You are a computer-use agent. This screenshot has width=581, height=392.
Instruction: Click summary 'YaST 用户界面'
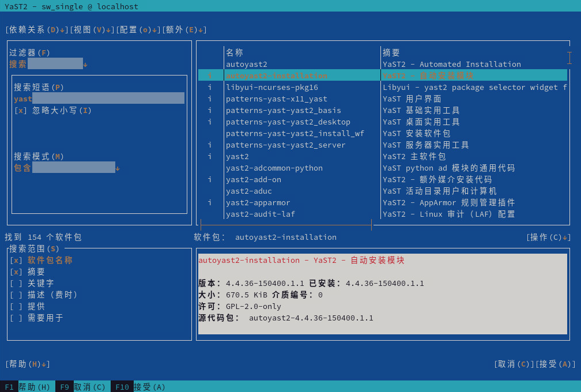tap(412, 99)
